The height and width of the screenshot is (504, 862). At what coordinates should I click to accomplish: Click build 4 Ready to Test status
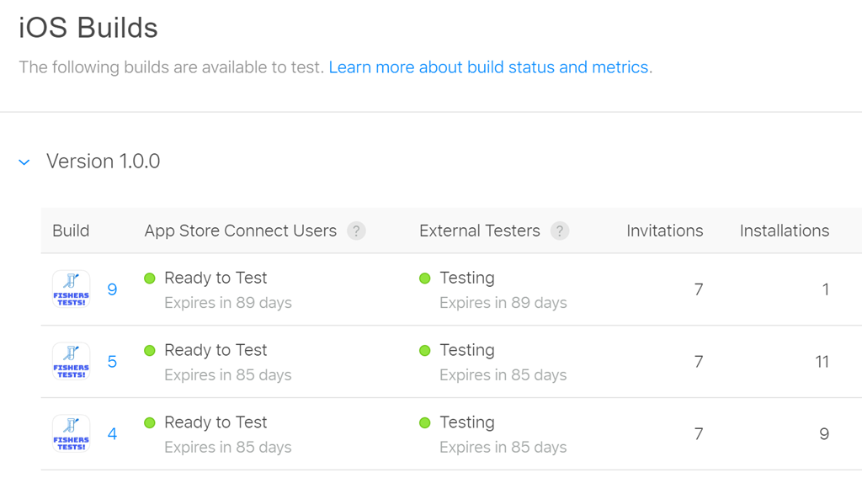pyautogui.click(x=215, y=423)
